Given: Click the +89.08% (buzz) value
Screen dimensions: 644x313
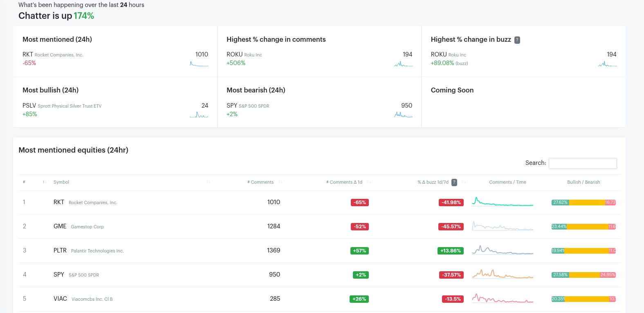Looking at the screenshot, I should tap(449, 63).
